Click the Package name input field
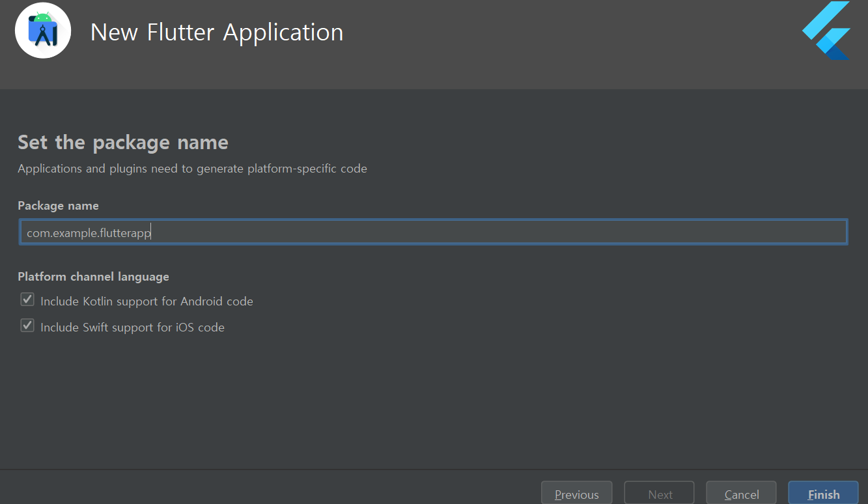The height and width of the screenshot is (504, 868). (433, 232)
